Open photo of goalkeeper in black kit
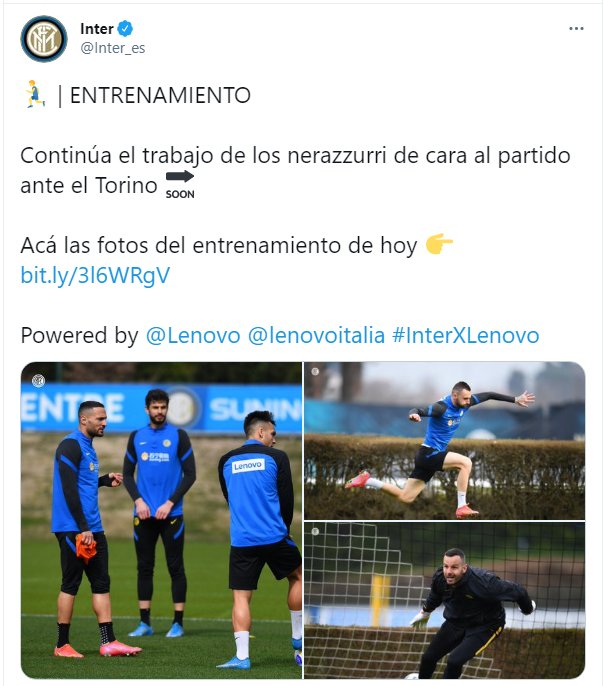 point(444,600)
